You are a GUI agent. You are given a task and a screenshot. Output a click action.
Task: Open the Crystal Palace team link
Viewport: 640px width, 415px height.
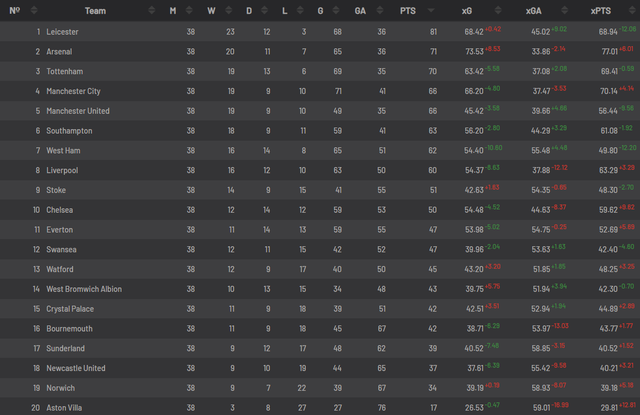coord(71,281)
